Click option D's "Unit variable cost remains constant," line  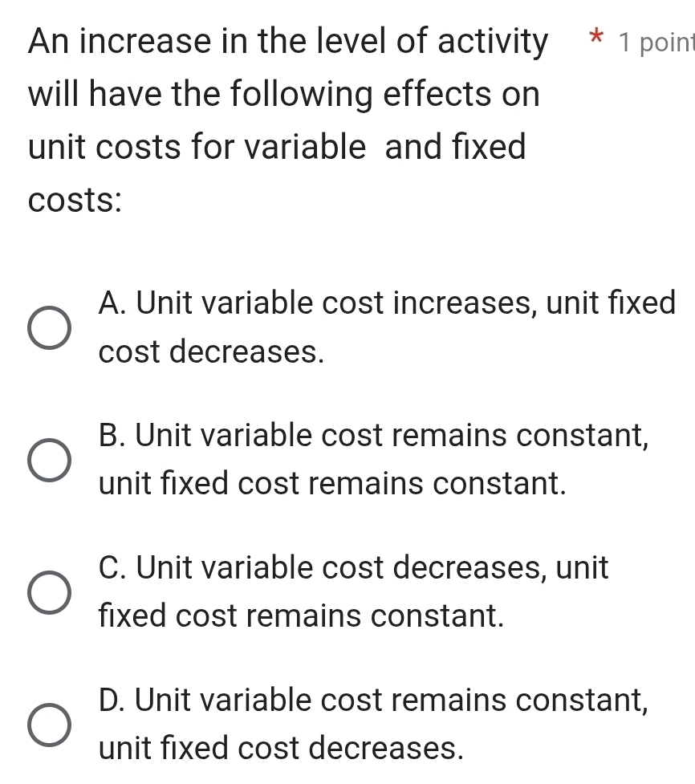point(372,701)
